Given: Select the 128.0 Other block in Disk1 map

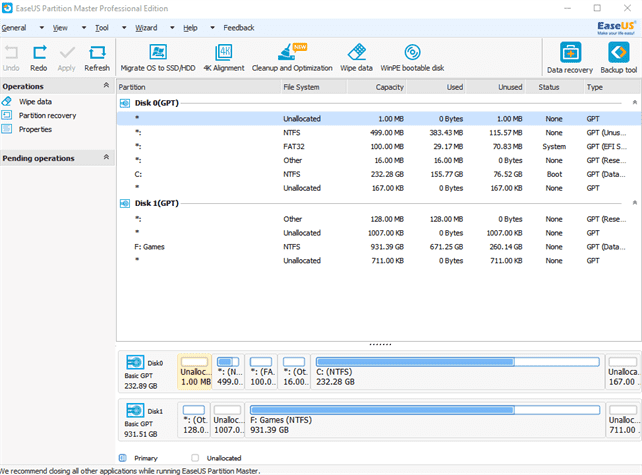Looking at the screenshot, I should pos(194,420).
